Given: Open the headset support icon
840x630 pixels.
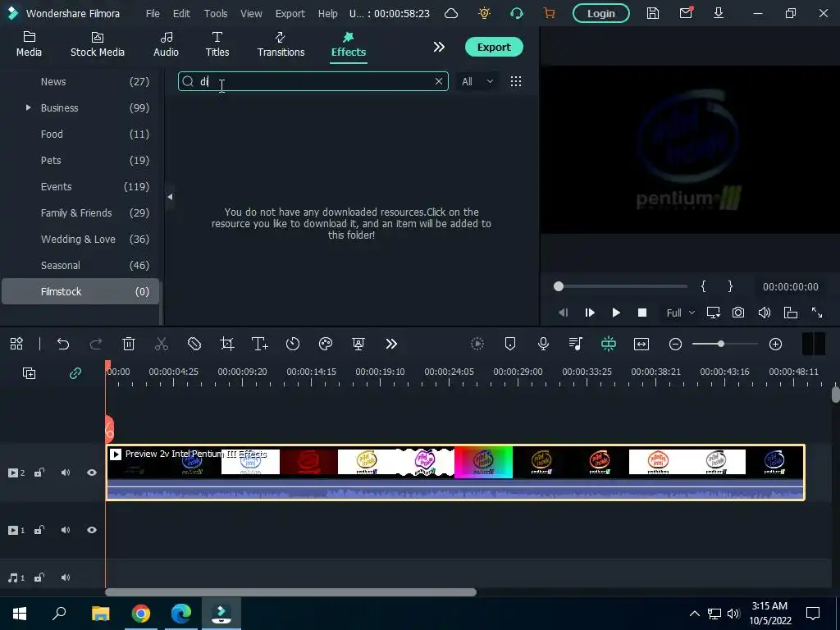Looking at the screenshot, I should click(x=517, y=13).
